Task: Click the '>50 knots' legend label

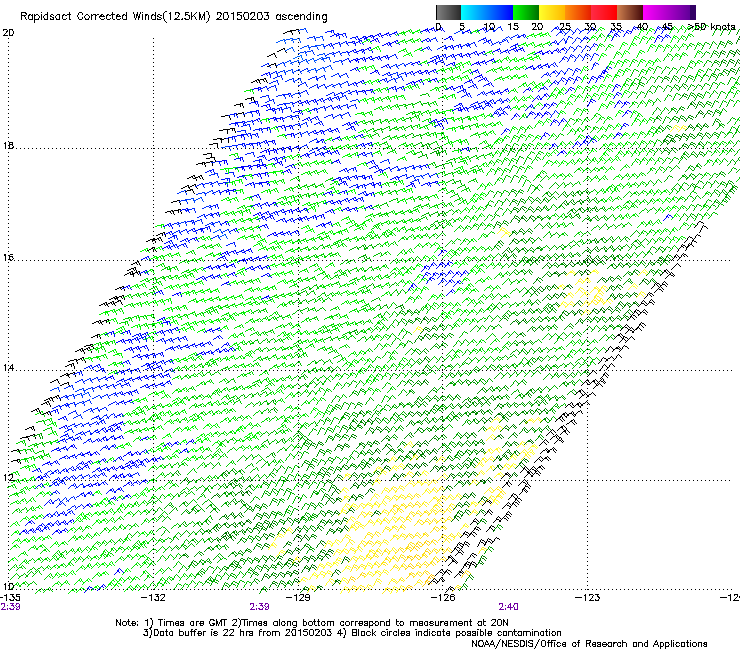Action: [x=712, y=26]
